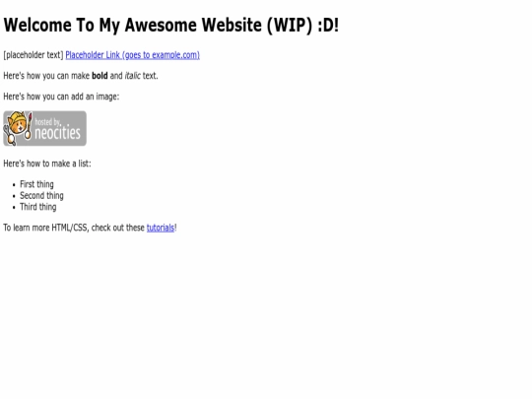This screenshot has width=532, height=399.
Task: Click the Welcome To My Awesome Website heading
Action: tap(171, 26)
